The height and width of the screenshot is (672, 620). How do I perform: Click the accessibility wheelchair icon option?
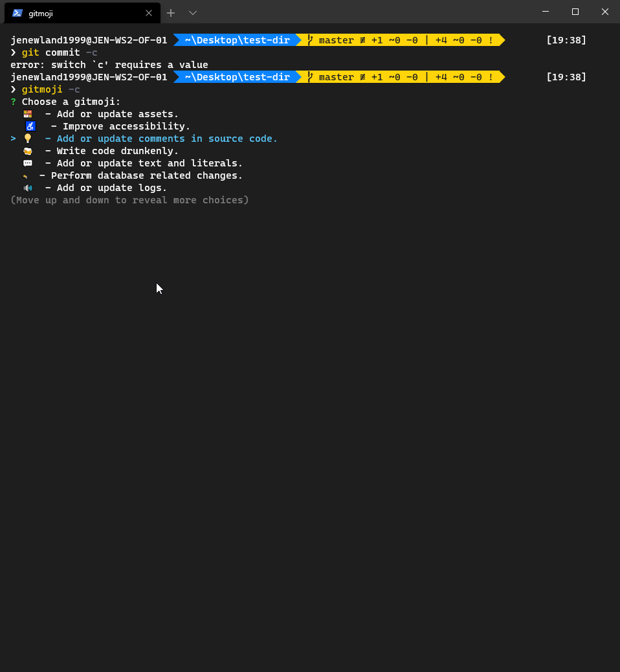click(30, 126)
